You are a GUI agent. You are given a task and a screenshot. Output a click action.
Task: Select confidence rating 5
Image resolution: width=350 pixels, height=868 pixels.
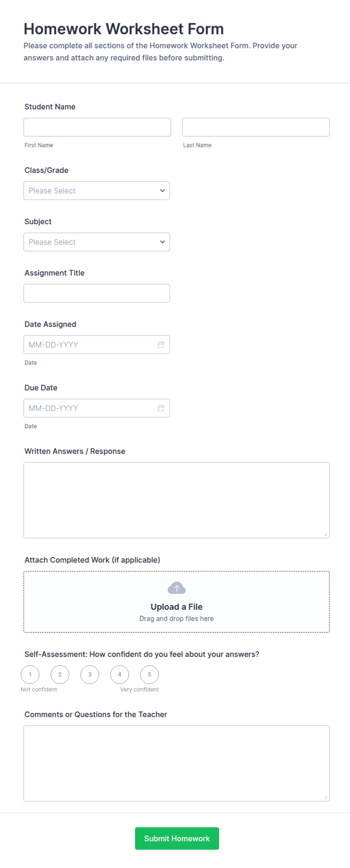(x=149, y=675)
